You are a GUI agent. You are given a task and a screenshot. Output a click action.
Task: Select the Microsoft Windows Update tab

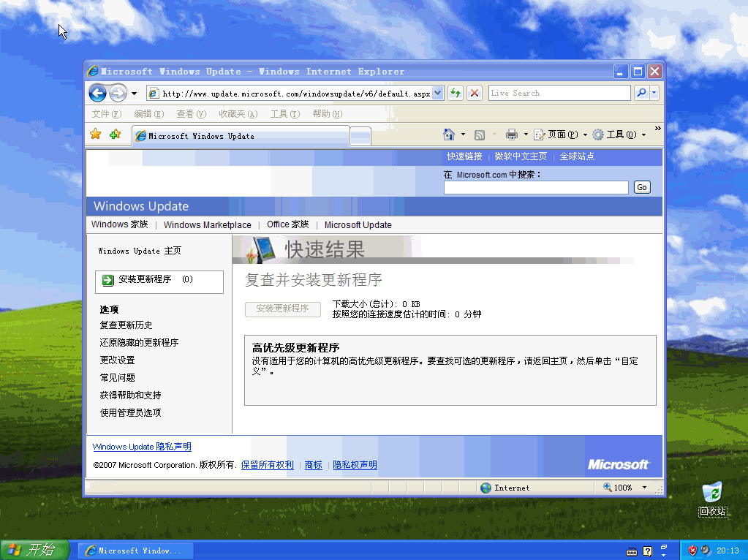tap(241, 136)
